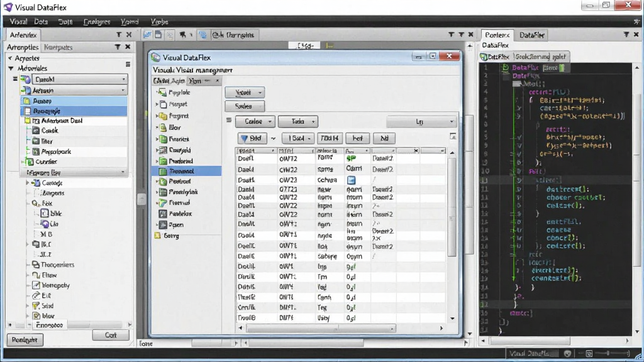Select the Plpparbark item in the left tree

(x=52, y=151)
